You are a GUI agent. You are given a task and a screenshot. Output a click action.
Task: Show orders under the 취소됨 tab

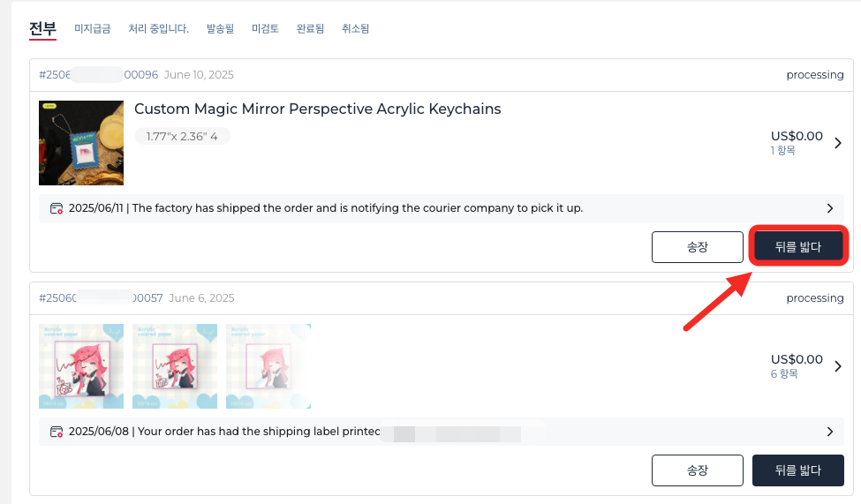click(x=355, y=29)
